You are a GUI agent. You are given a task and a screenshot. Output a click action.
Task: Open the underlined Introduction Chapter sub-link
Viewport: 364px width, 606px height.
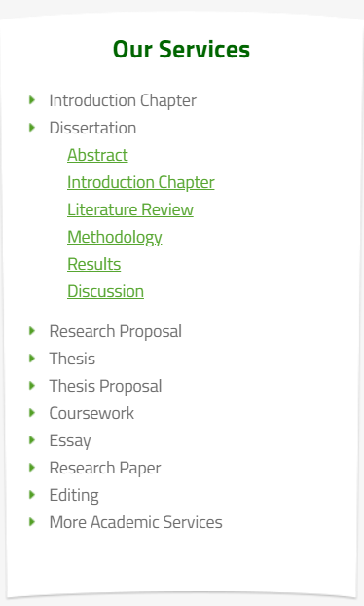[141, 182]
